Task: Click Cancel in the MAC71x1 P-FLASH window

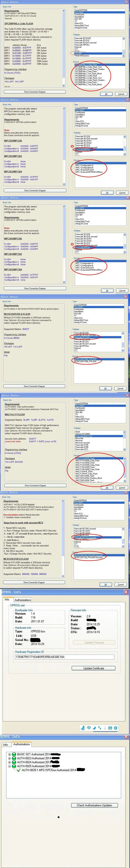Action: coord(122,488)
